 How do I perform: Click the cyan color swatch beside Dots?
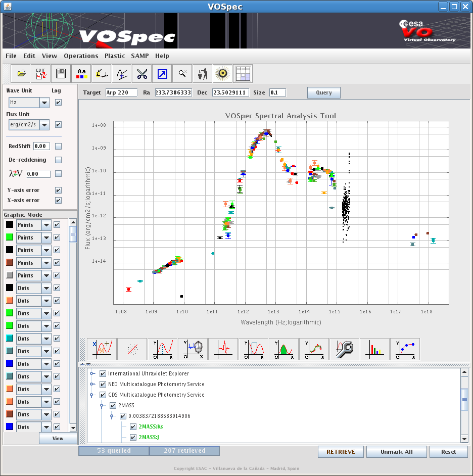tap(10, 339)
